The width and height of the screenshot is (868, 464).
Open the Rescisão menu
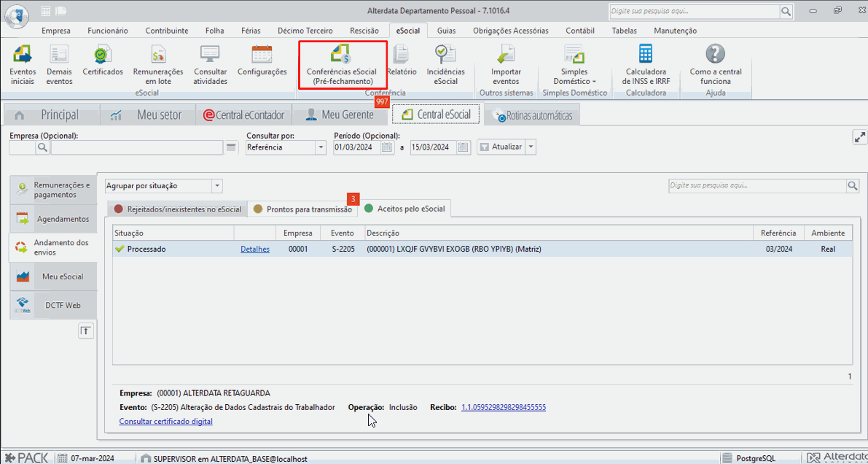point(364,31)
